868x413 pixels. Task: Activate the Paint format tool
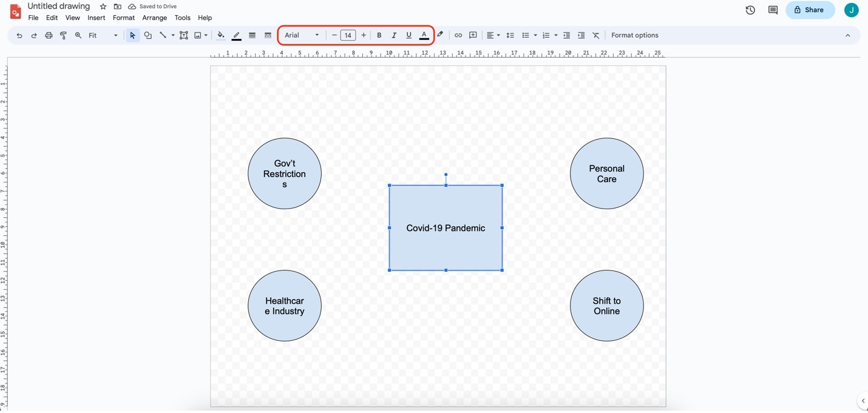63,36
